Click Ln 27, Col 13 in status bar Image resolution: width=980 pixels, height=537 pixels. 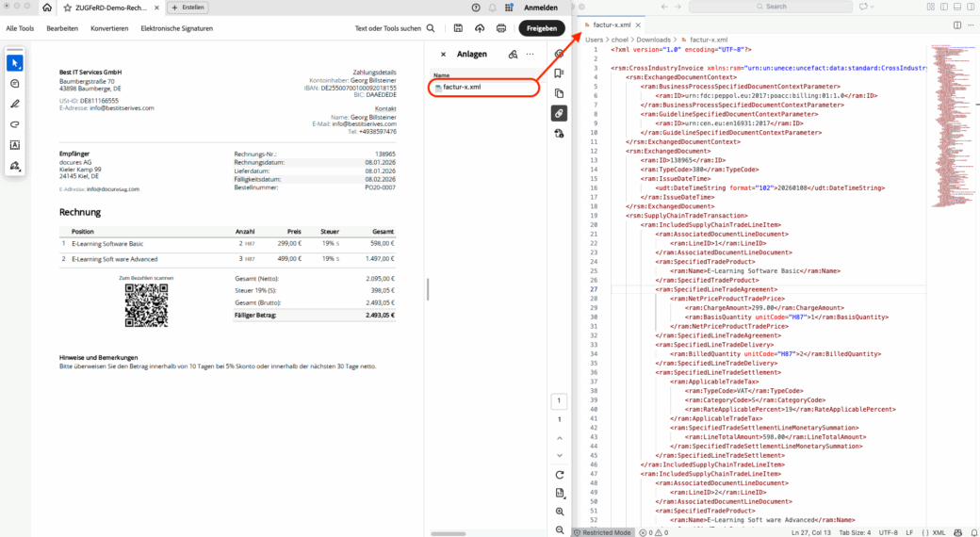point(811,532)
